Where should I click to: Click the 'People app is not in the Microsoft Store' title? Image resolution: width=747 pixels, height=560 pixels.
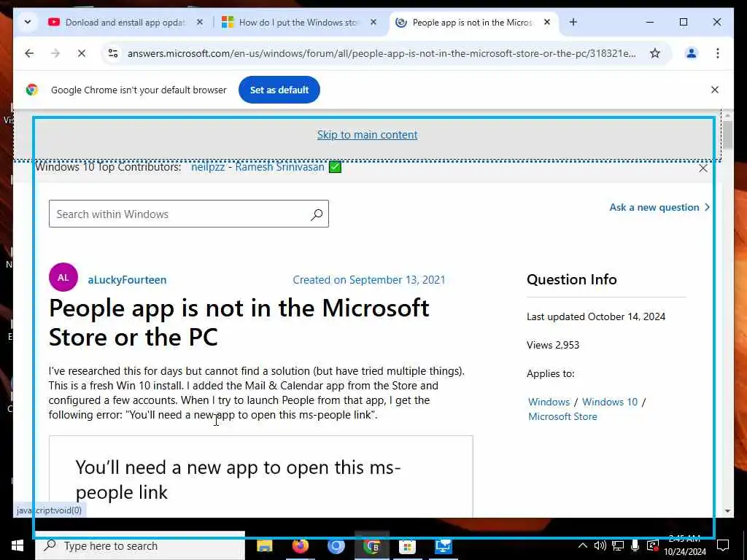click(x=239, y=322)
